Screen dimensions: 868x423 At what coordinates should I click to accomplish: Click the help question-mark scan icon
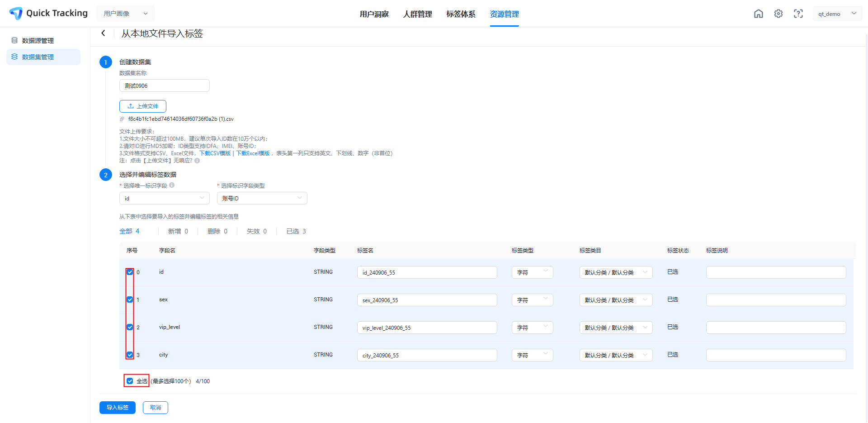click(x=798, y=14)
